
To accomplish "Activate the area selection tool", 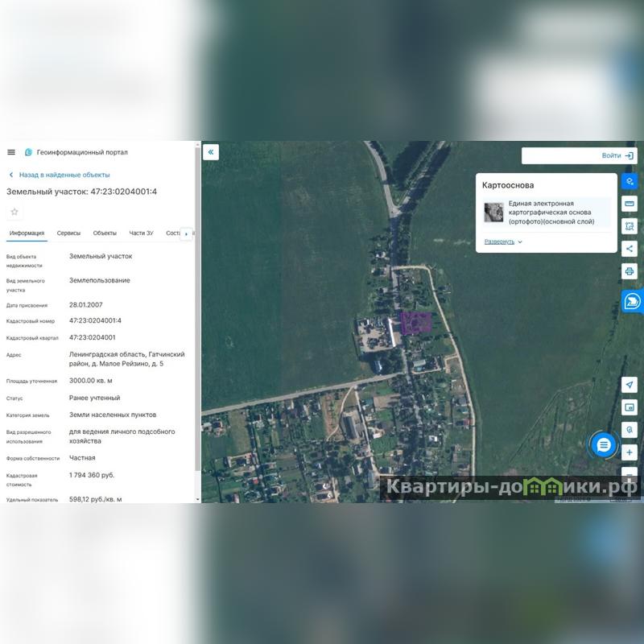I will pos(630,226).
